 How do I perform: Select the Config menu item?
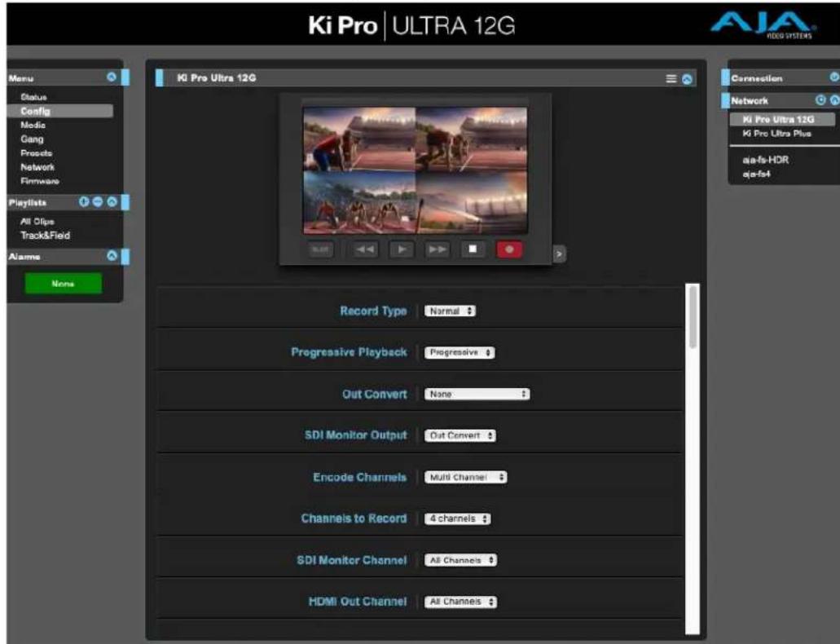tap(60, 111)
